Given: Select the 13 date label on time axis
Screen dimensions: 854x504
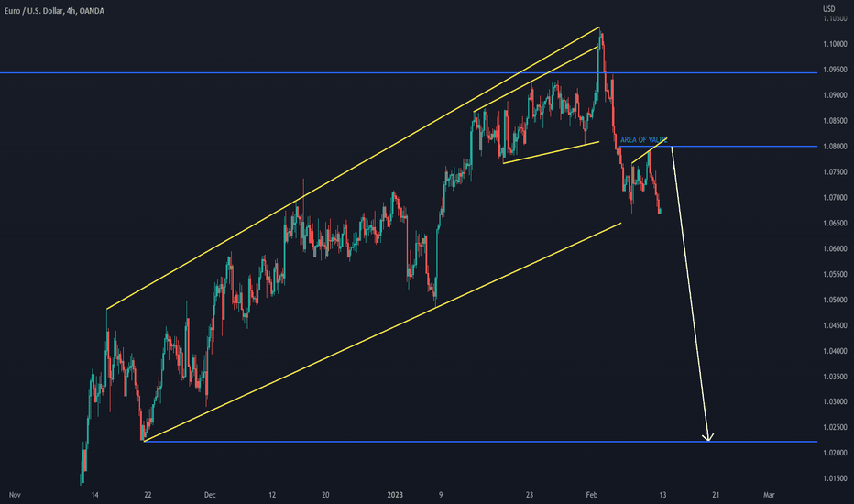Looking at the screenshot, I should (x=662, y=495).
